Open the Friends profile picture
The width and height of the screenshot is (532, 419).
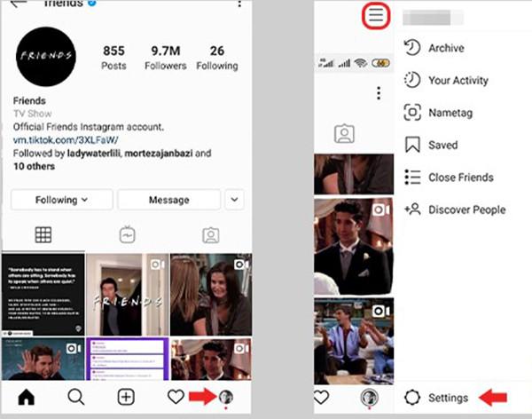click(x=46, y=57)
